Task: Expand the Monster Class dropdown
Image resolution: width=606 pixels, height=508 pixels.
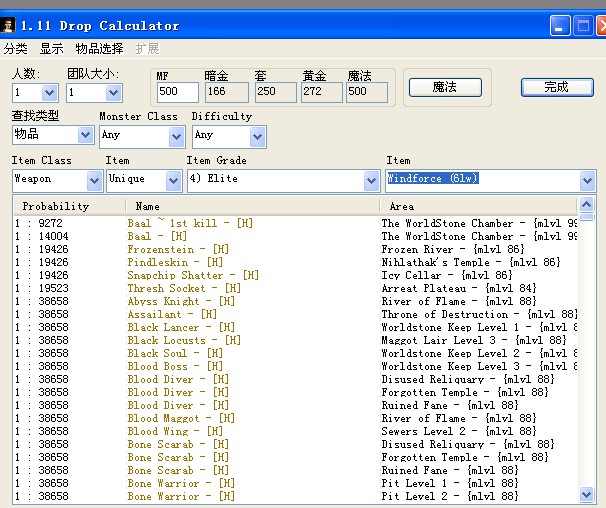Action: pyautogui.click(x=177, y=137)
